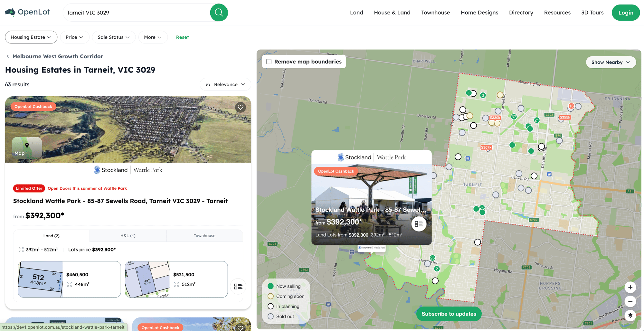Viewport: 644px width, 331px height.
Task: Click the green Login button
Action: pos(626,13)
